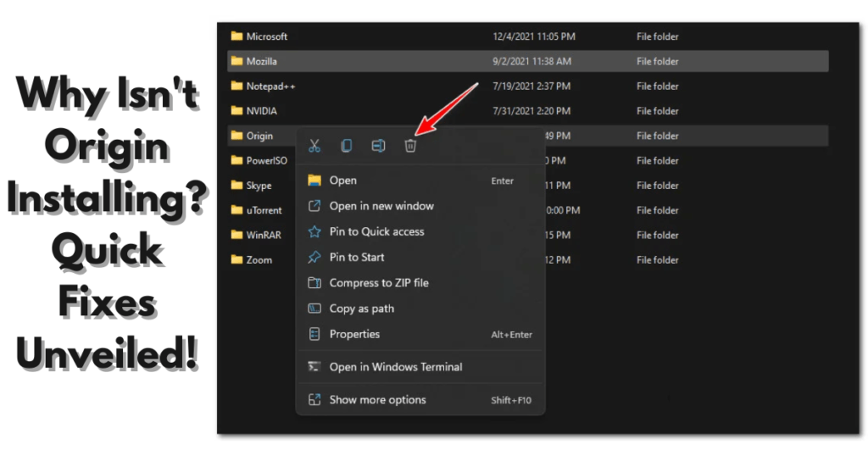Click the Origin folder icon
This screenshot has width=868, height=456.
point(237,136)
